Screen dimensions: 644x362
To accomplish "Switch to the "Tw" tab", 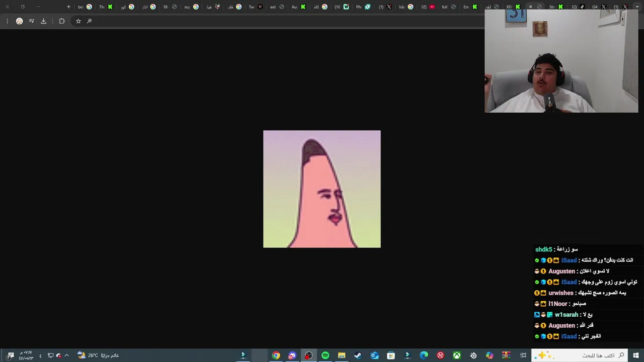I will (x=256, y=7).
